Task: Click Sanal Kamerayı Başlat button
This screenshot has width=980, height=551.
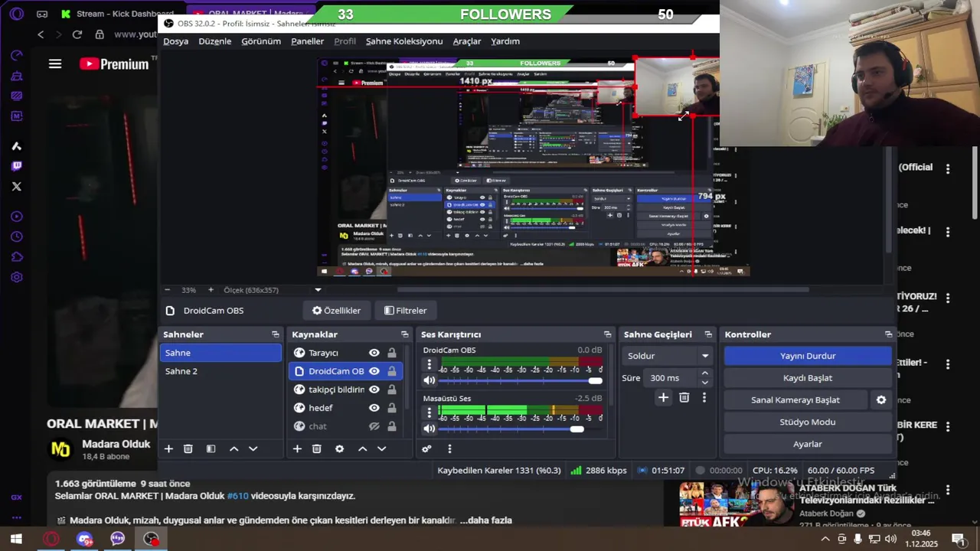Action: (x=795, y=400)
